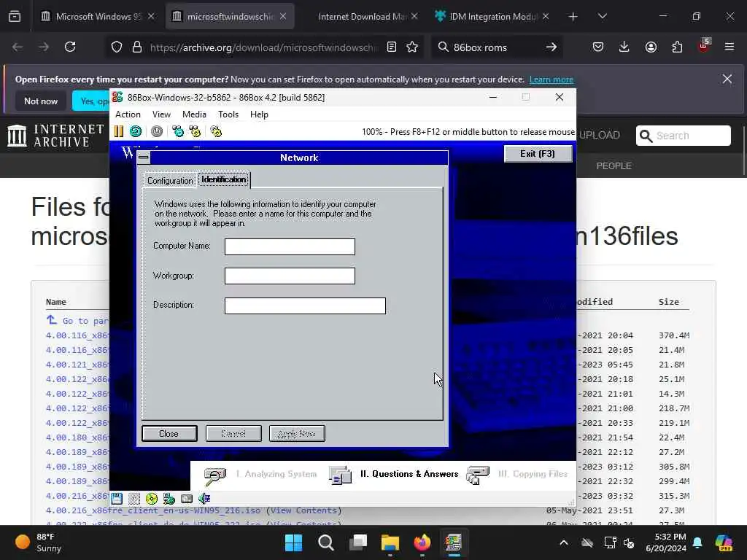Open the weather widget showing 88°F Sunny
This screenshot has height=560, width=747.
pos(38,542)
